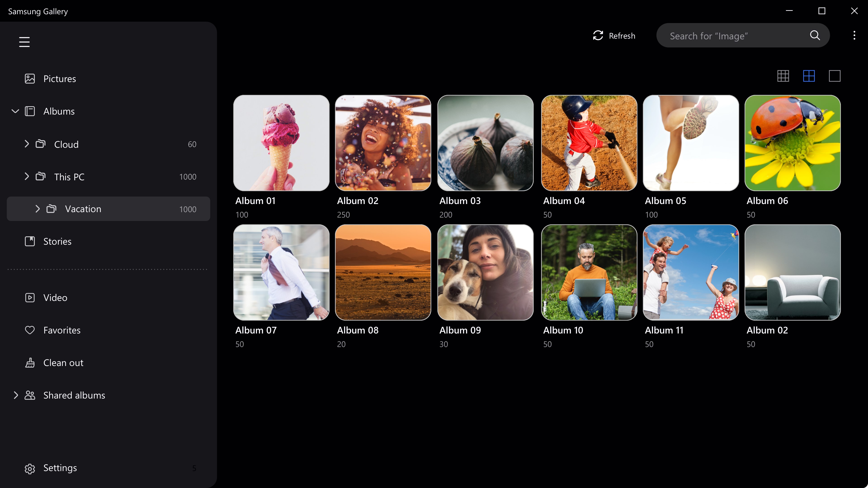Select the Vacation album in sidebar
The height and width of the screenshot is (488, 868).
click(x=83, y=209)
